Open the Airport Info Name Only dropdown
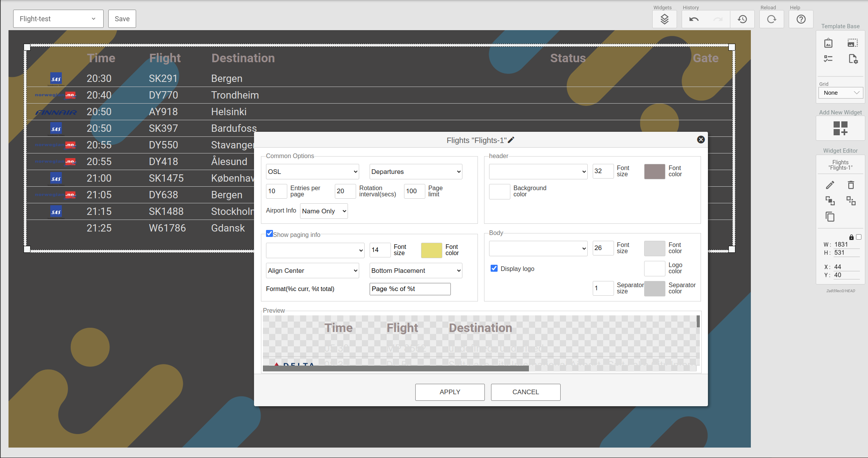 (324, 211)
